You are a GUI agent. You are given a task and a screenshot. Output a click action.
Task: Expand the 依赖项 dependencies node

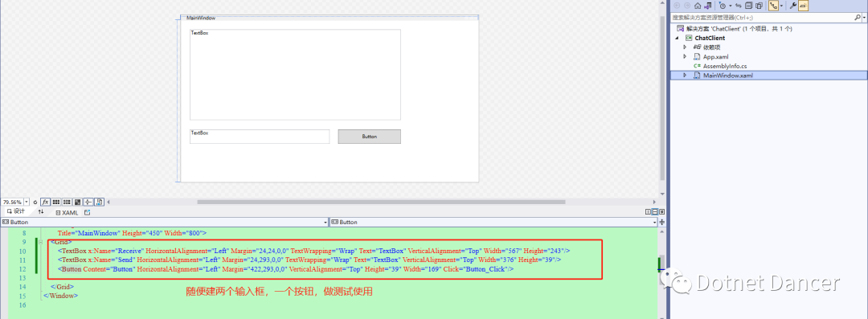685,47
